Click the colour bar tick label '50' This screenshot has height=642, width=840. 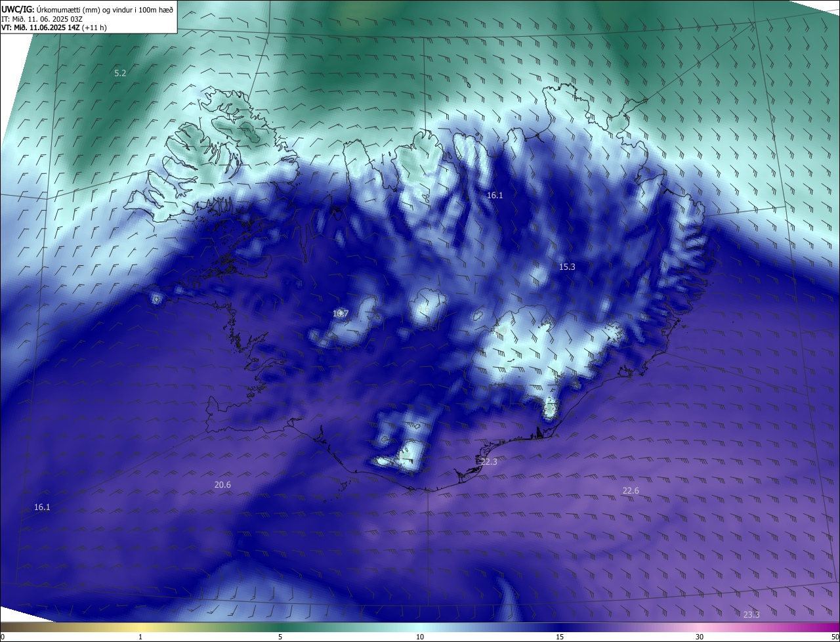click(x=835, y=637)
